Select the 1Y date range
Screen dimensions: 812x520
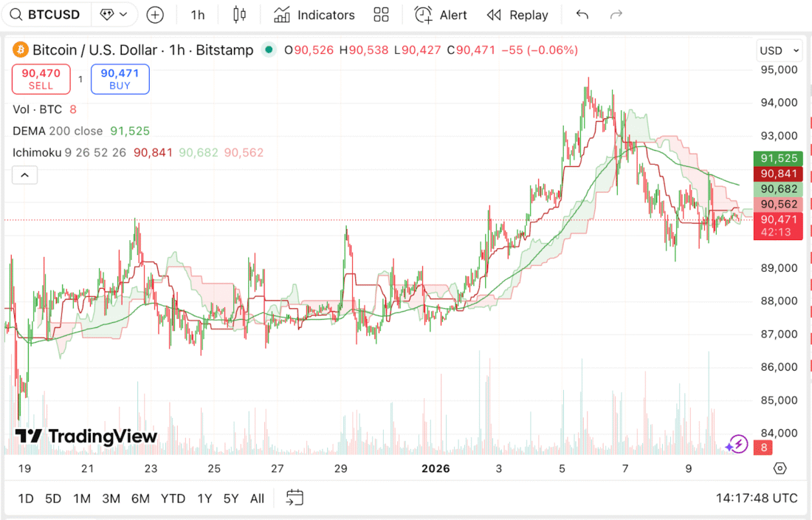click(x=204, y=499)
